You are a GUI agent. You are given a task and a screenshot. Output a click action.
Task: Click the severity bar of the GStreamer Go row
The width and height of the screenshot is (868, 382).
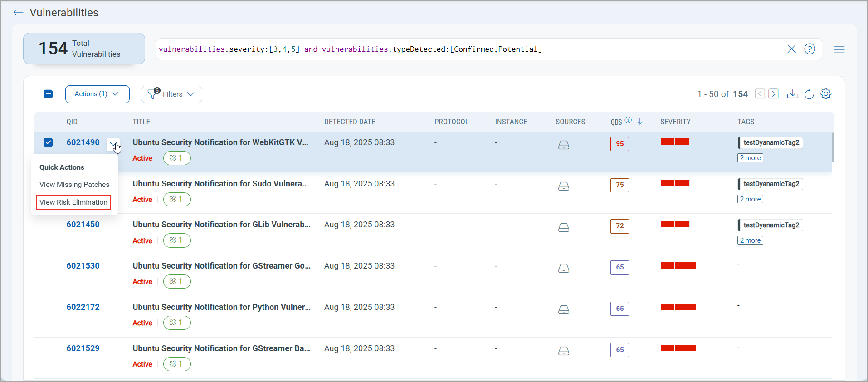[678, 266]
